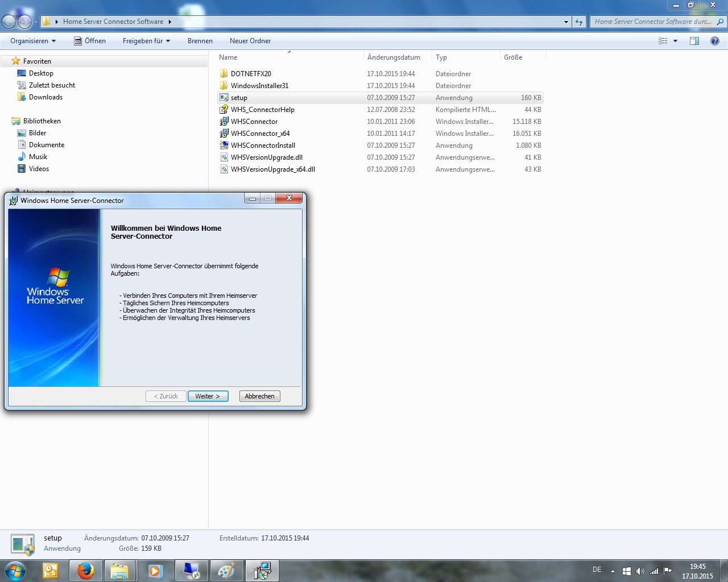Open the Freigeben für dropdown menu
Viewport: 728px width, 582px height.
(x=146, y=41)
